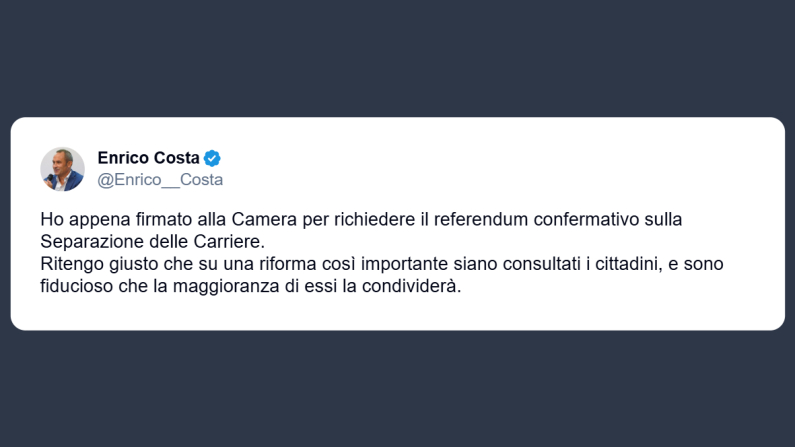This screenshot has height=447, width=795.
Task: Click the word "fiducioso" in the last line
Action: 76,286
